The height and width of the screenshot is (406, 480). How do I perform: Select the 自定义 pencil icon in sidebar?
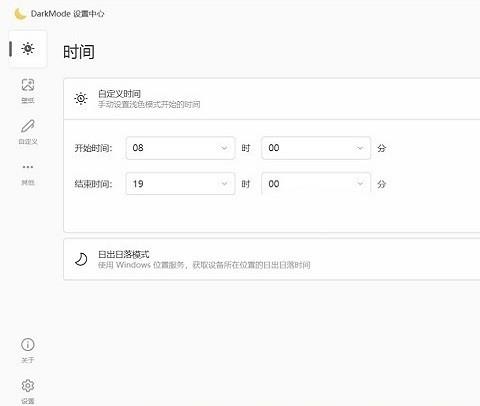coord(28,126)
